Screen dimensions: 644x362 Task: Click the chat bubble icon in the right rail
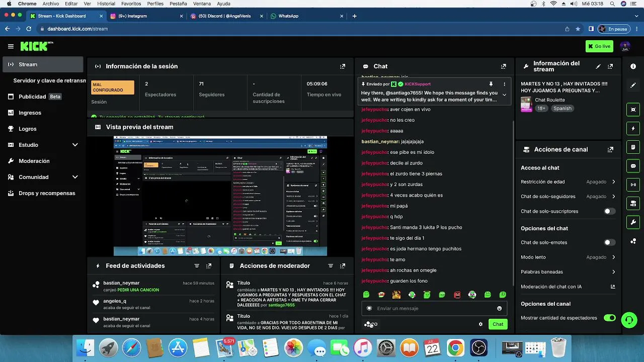pyautogui.click(x=633, y=166)
